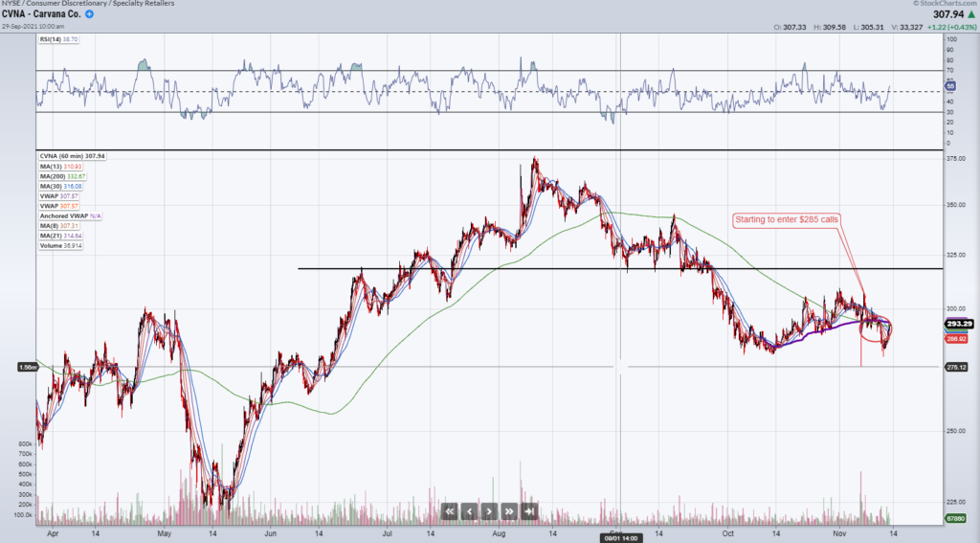Click the Volume 36,914 legend entry
Image resolution: width=980 pixels, height=543 pixels.
click(60, 246)
